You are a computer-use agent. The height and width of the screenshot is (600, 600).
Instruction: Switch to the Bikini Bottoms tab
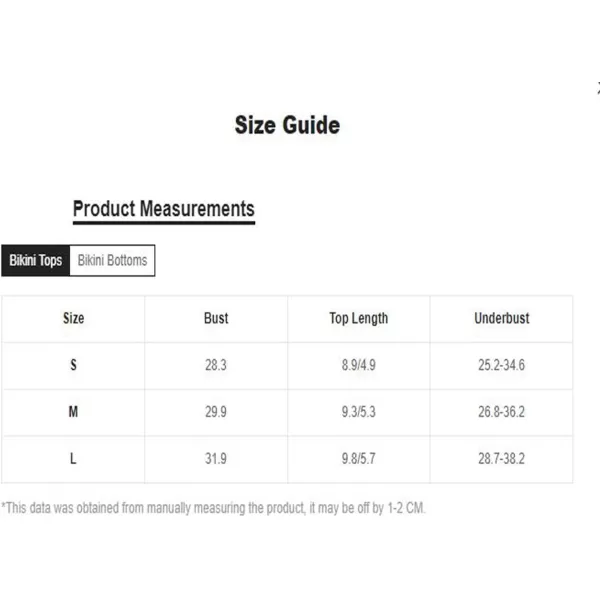(x=112, y=261)
